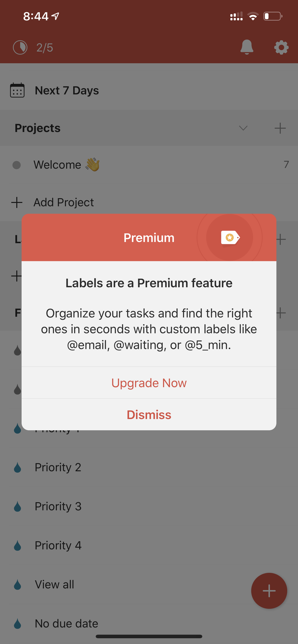The height and width of the screenshot is (644, 298).
Task: Open the Welcome project
Action: (x=149, y=165)
